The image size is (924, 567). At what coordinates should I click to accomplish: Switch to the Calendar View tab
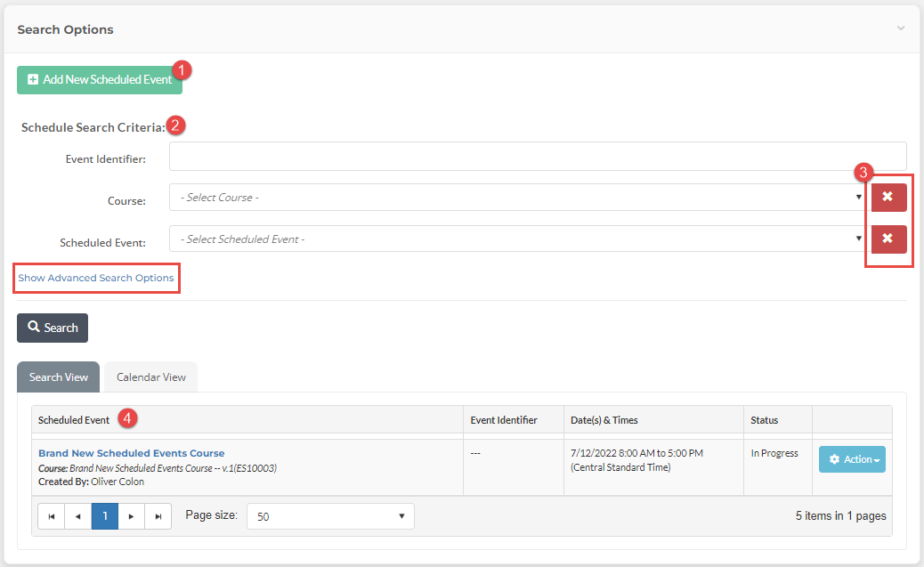[150, 377]
